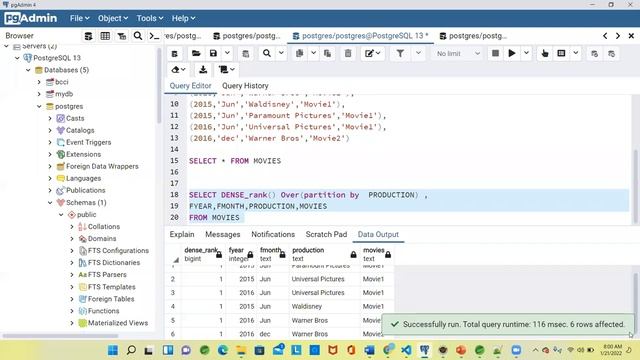
Task: Open the Find options dropdown arrow
Action: (281, 53)
